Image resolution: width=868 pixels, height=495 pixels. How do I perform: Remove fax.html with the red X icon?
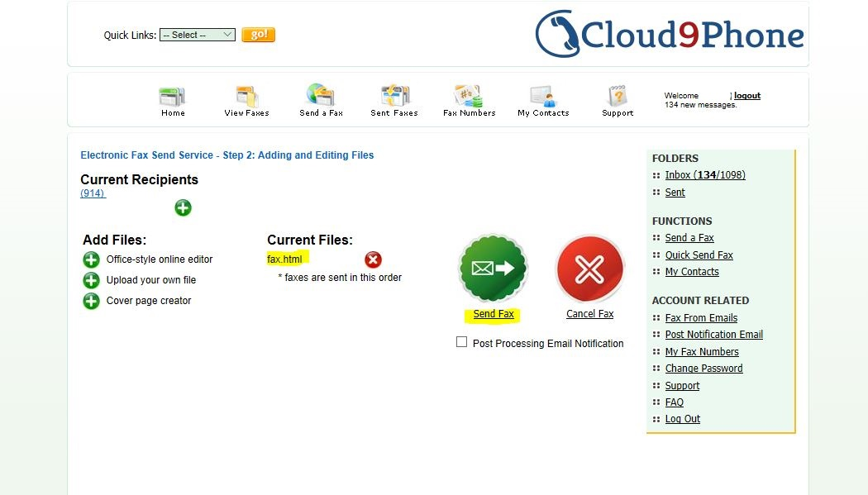pos(373,259)
